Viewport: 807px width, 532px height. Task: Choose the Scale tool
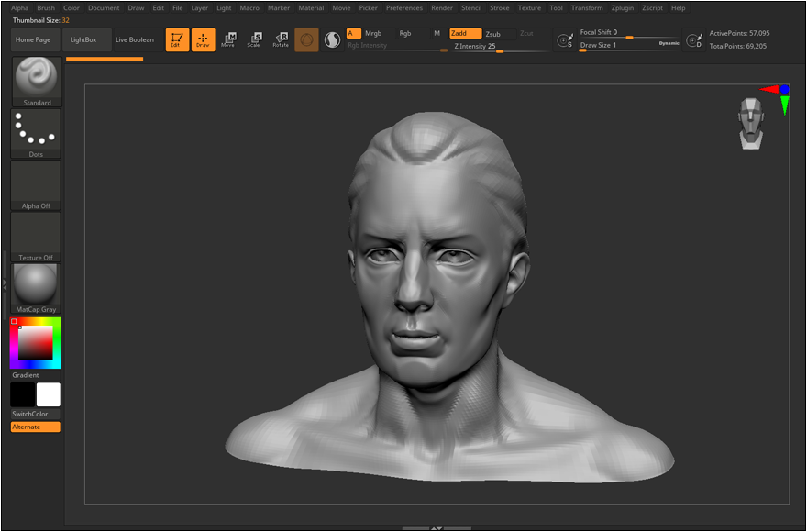pyautogui.click(x=254, y=39)
